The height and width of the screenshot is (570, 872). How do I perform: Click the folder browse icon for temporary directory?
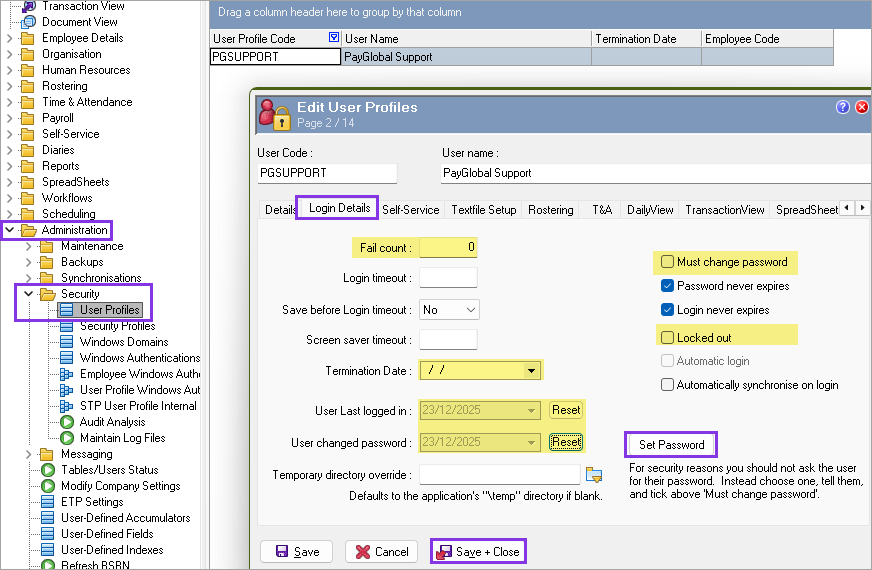(x=594, y=474)
